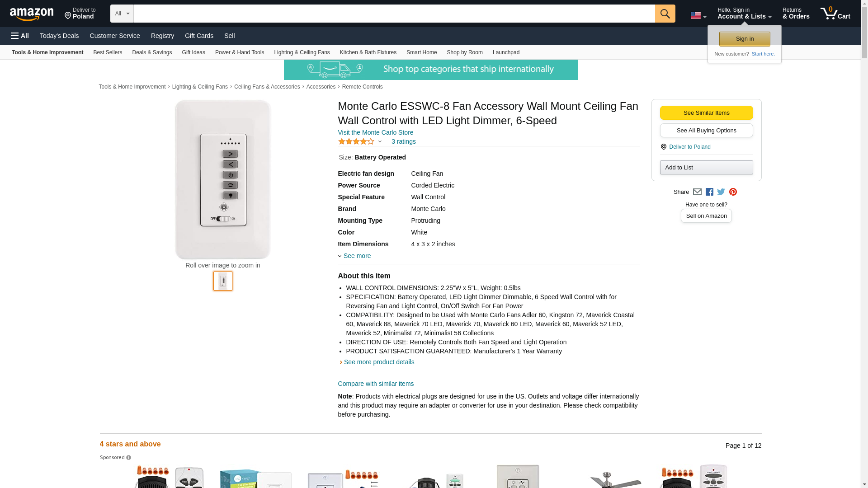868x488 pixels.
Task: Open the language flag dropdown
Action: [x=698, y=15]
